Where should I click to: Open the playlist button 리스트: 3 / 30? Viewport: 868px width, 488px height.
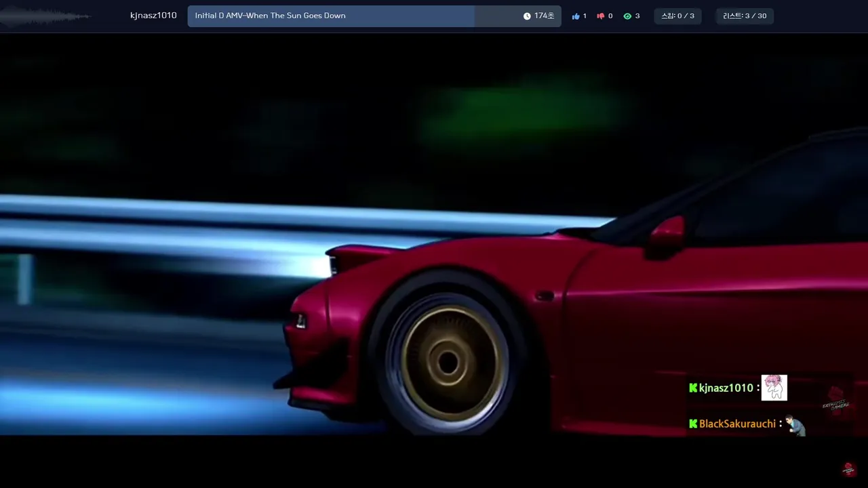pos(745,16)
